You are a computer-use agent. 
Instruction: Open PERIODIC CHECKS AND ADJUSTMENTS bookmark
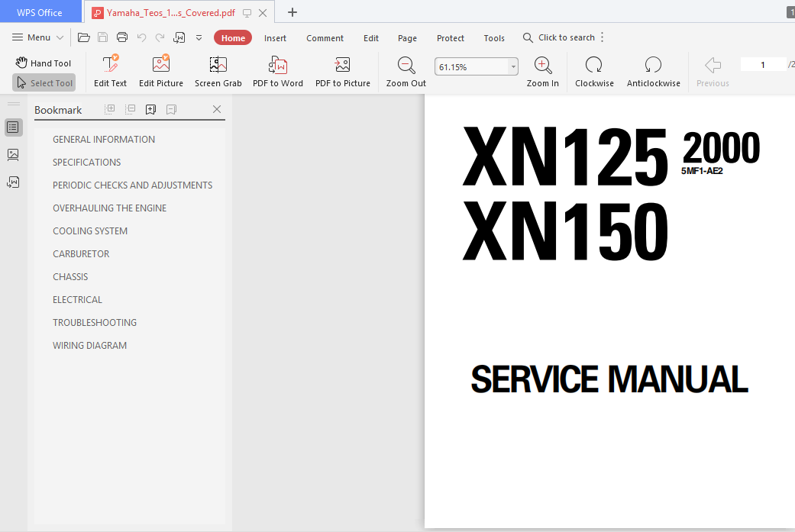tap(132, 185)
